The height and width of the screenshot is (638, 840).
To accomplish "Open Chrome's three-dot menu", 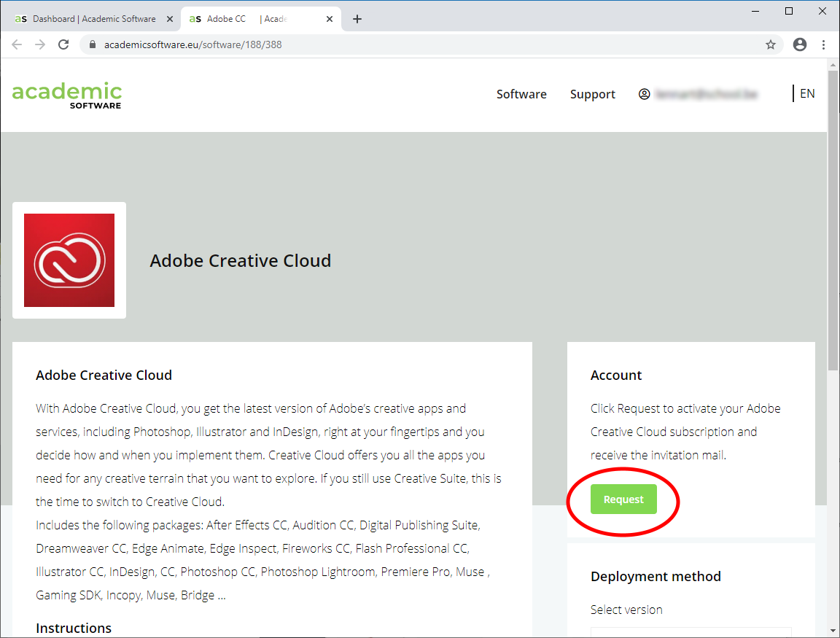I will 824,44.
